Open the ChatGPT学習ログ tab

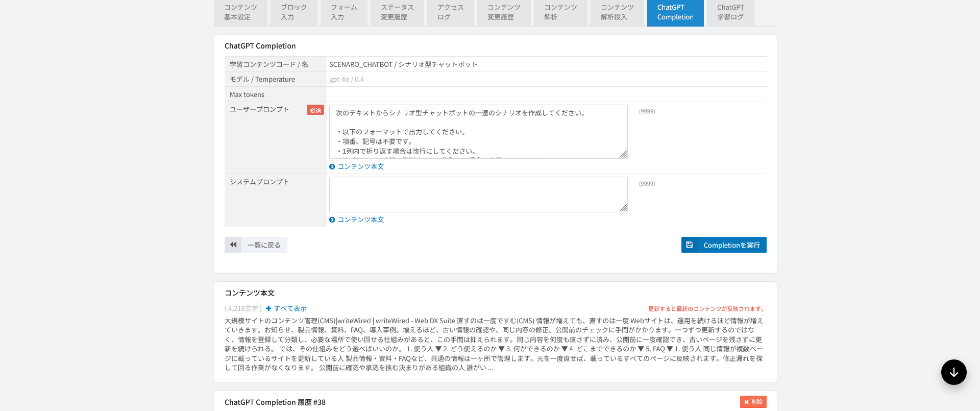[730, 12]
